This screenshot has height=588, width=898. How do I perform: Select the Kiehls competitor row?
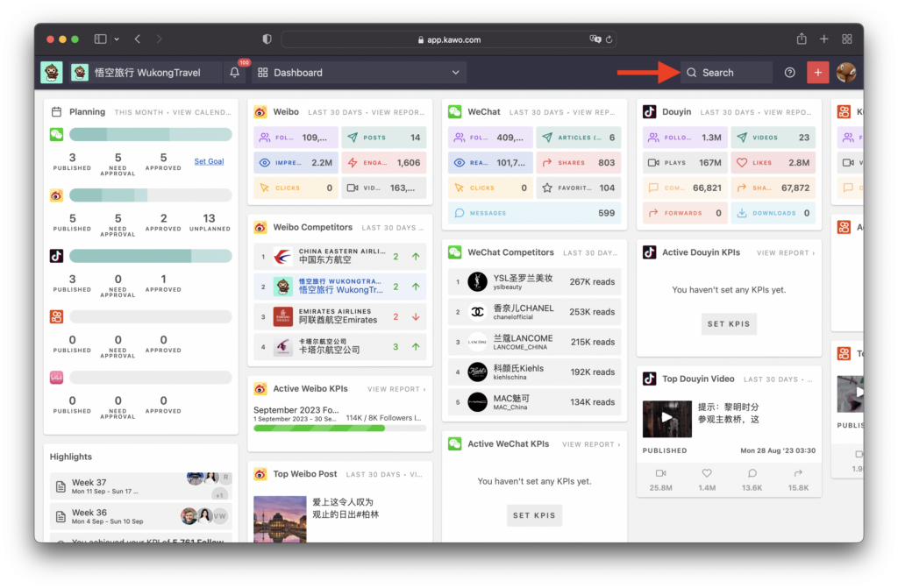[534, 372]
